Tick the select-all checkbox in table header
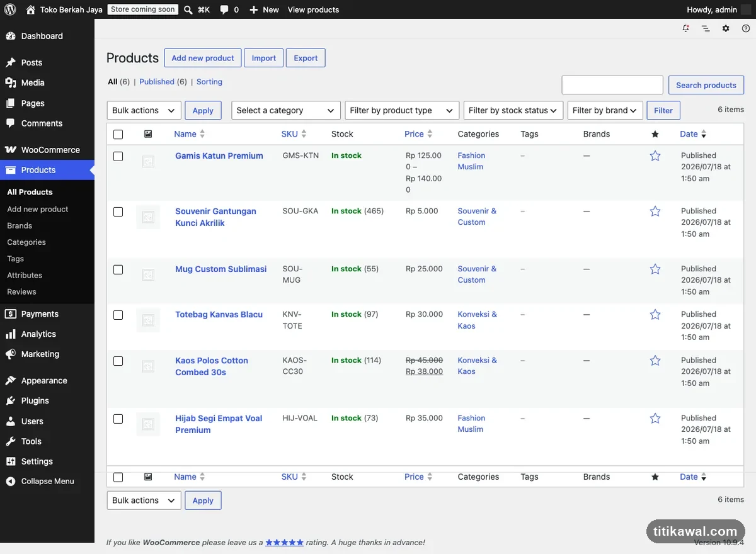The height and width of the screenshot is (554, 756). click(x=118, y=134)
